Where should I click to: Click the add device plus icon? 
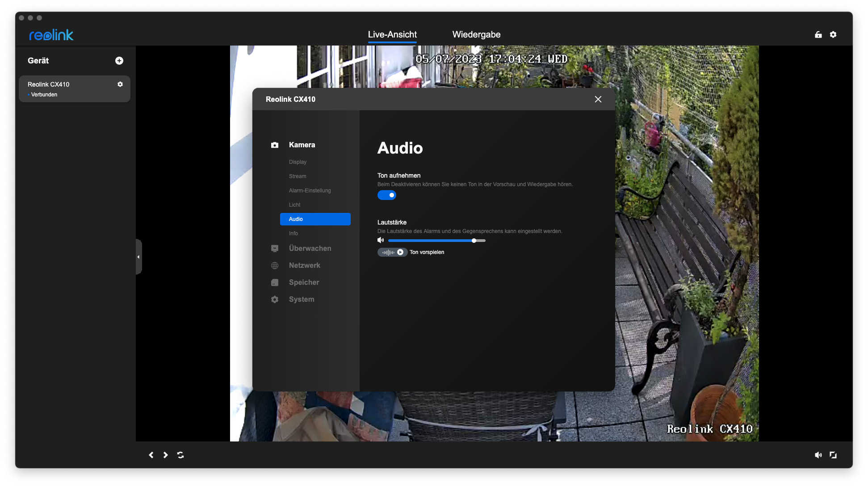[119, 61]
